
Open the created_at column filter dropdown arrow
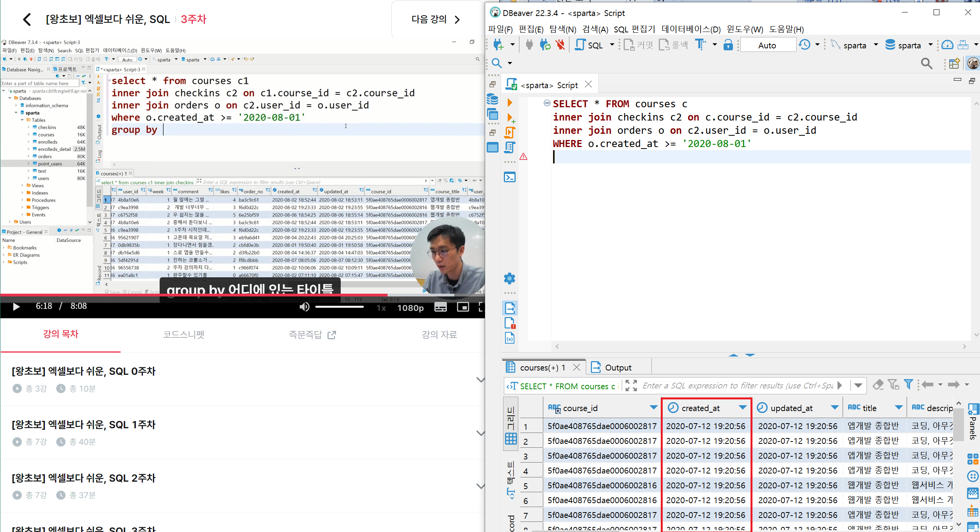click(x=742, y=408)
